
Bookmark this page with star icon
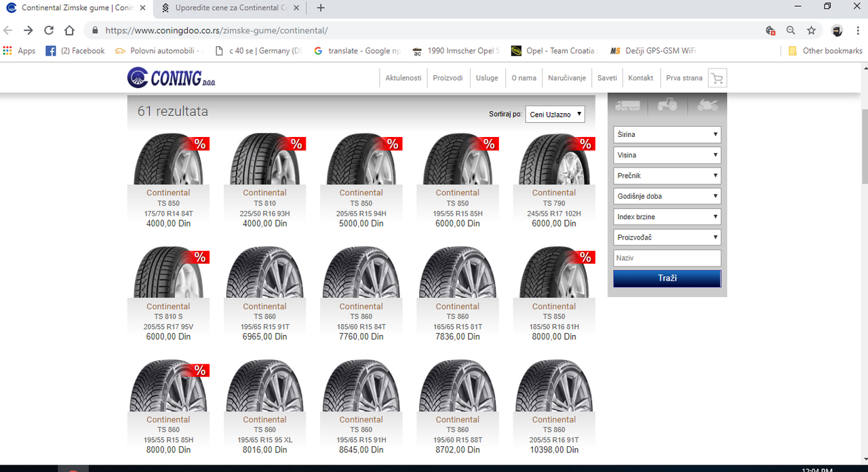coord(811,31)
